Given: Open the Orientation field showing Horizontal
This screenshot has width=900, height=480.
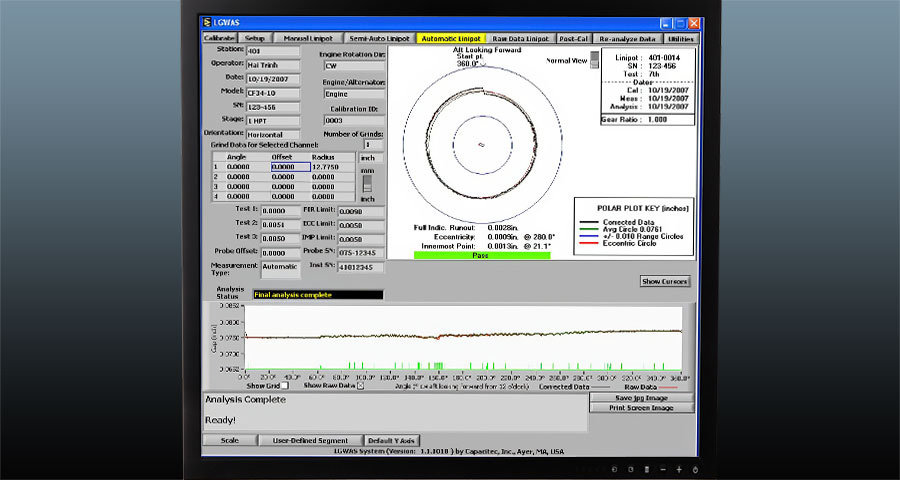Looking at the screenshot, I should tap(272, 133).
